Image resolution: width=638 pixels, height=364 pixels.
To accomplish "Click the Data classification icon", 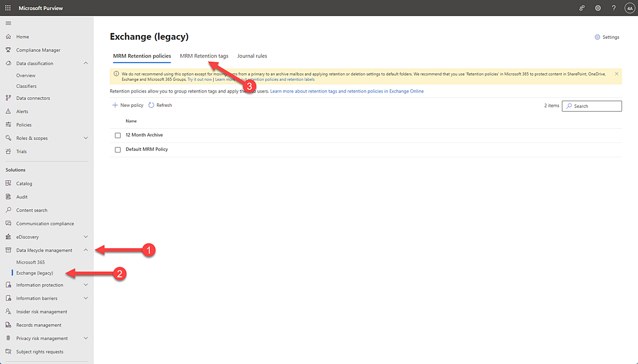I will [8, 63].
